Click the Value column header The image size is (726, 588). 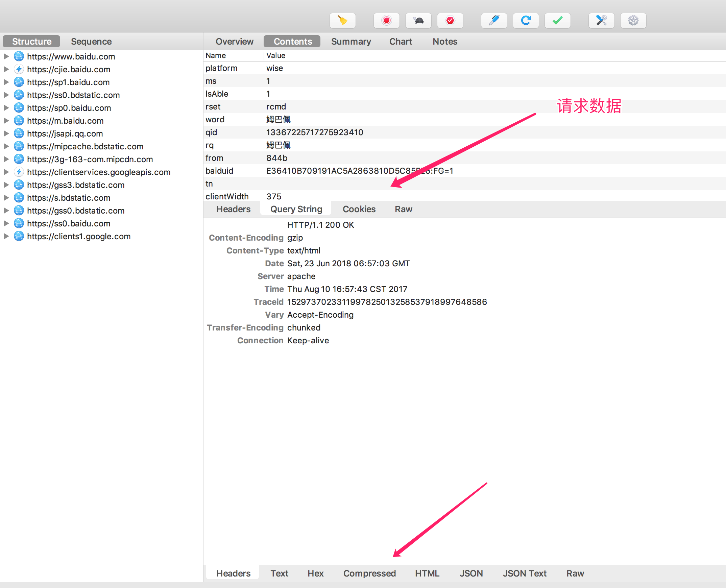[x=275, y=55]
